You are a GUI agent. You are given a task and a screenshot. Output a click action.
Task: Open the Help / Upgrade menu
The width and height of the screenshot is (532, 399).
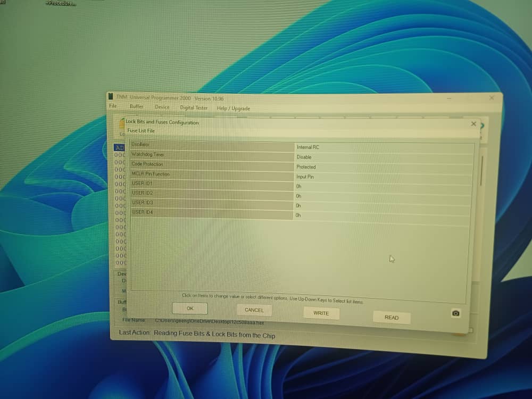point(234,109)
